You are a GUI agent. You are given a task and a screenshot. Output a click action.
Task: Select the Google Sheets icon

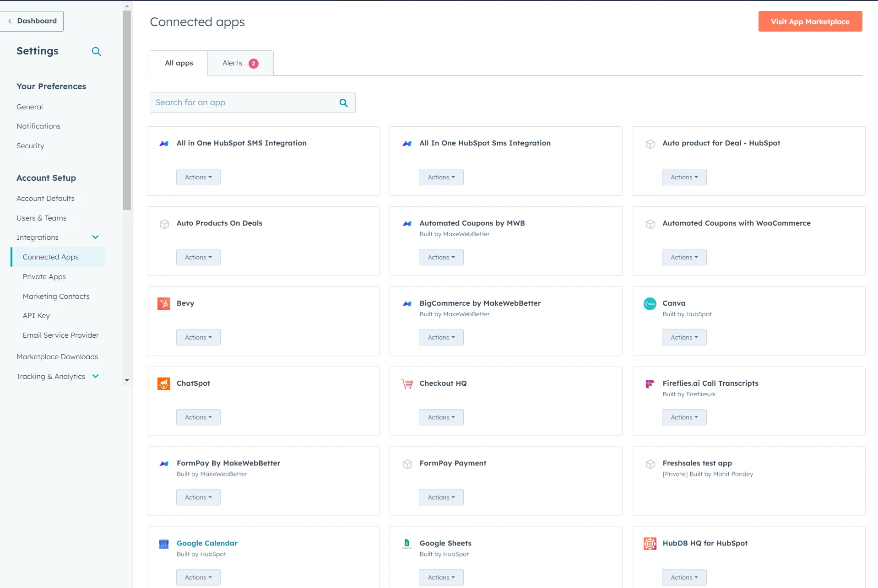coord(406,544)
